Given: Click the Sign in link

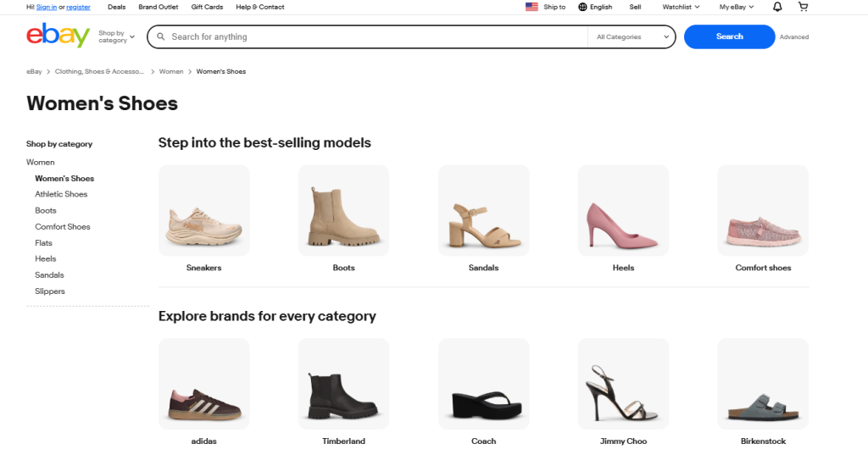Looking at the screenshot, I should 47,7.
